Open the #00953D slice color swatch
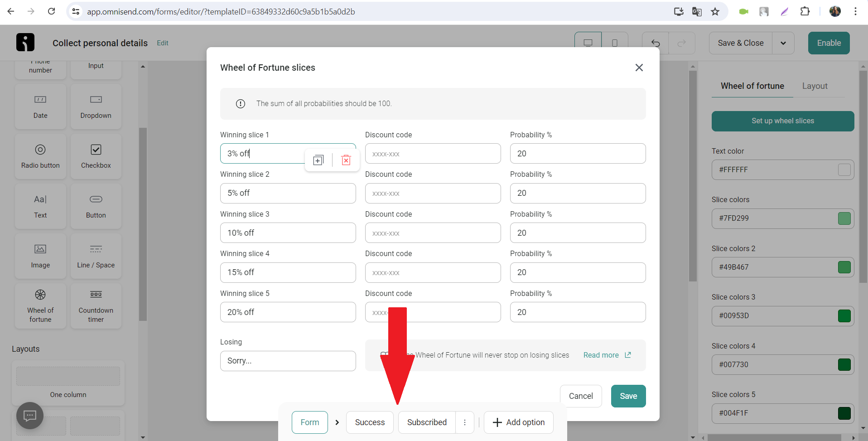 click(x=844, y=316)
